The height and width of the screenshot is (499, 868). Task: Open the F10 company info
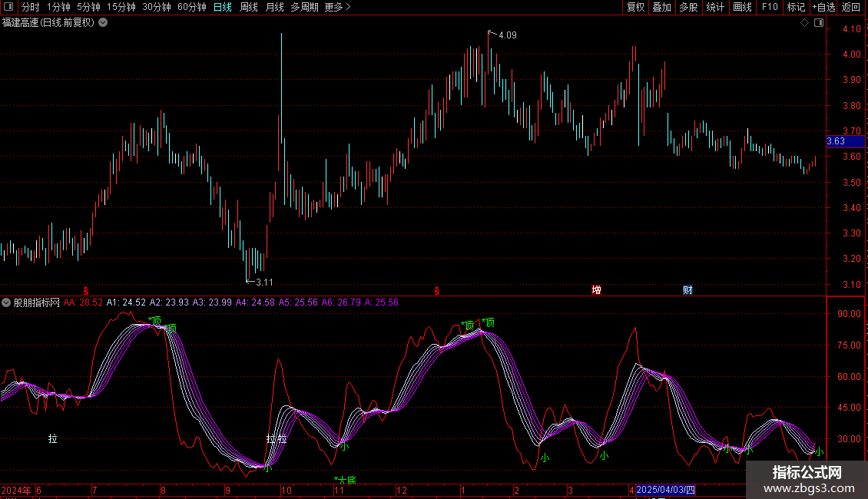point(770,7)
